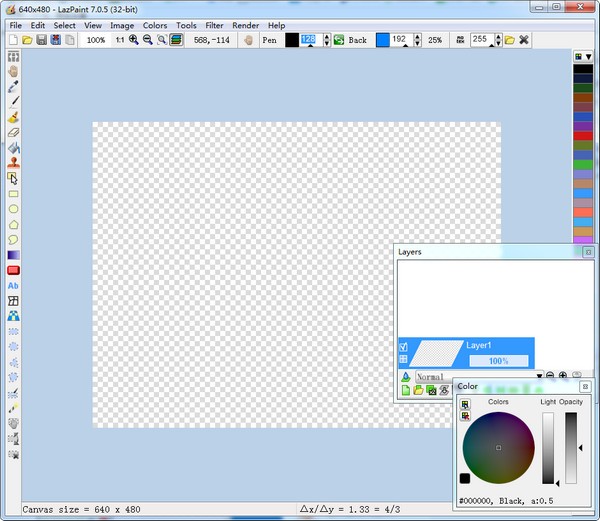Open the Render menu

246,25
